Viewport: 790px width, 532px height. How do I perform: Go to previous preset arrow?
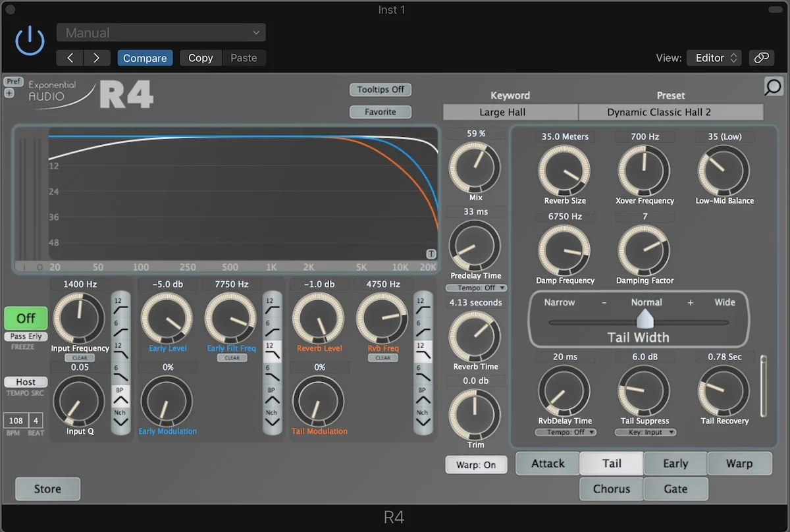tap(69, 58)
